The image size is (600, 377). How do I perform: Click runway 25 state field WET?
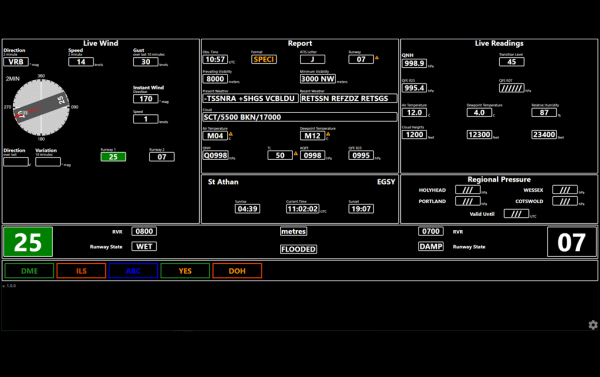click(x=144, y=246)
